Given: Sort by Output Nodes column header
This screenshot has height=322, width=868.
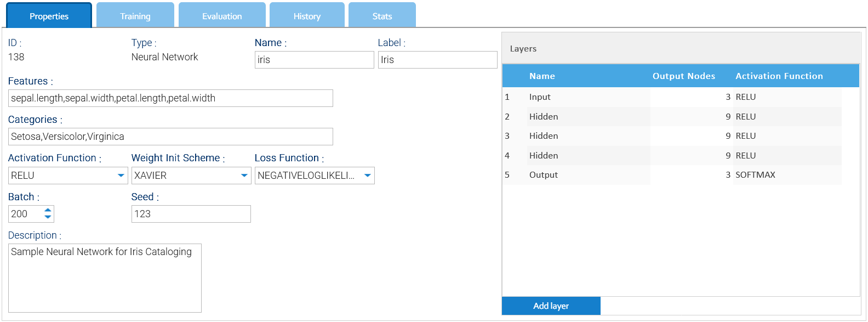Looking at the screenshot, I should [x=683, y=76].
